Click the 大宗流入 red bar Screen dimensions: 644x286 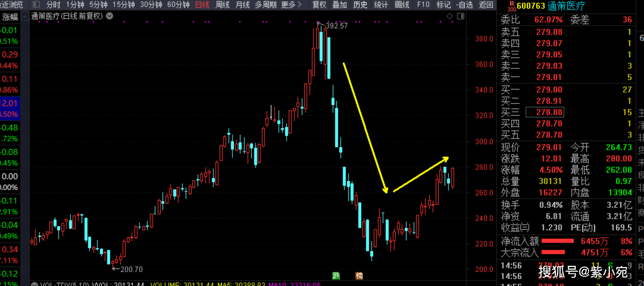[x=553, y=252]
